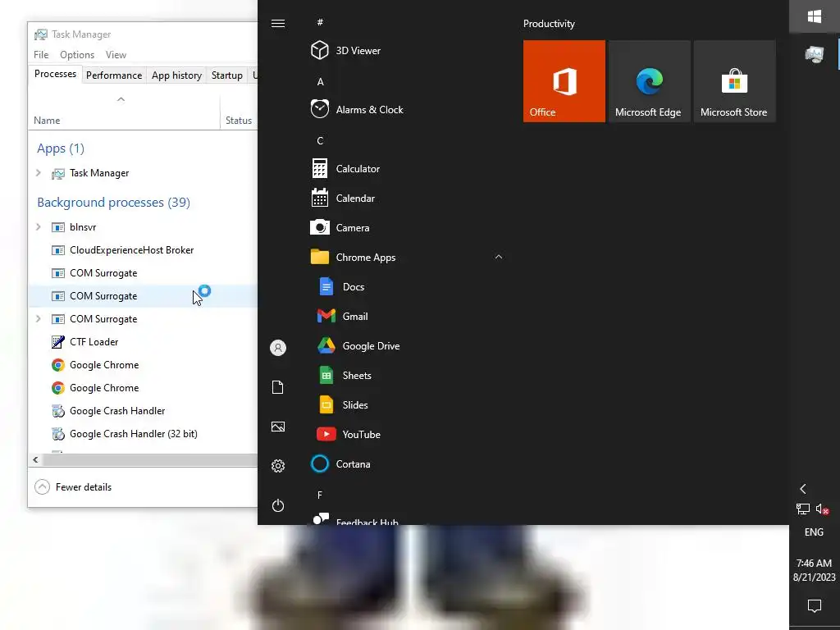Click Task Manager icon on taskbar
This screenshot has width=840, height=630.
[x=815, y=54]
